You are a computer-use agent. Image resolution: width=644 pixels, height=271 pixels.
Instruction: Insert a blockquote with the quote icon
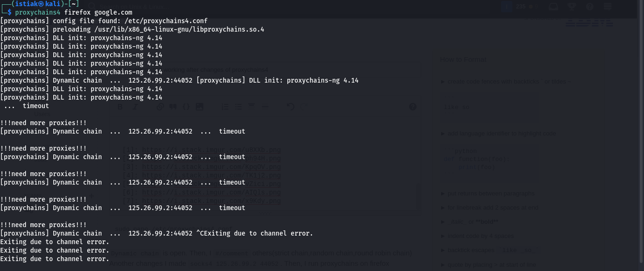(173, 107)
